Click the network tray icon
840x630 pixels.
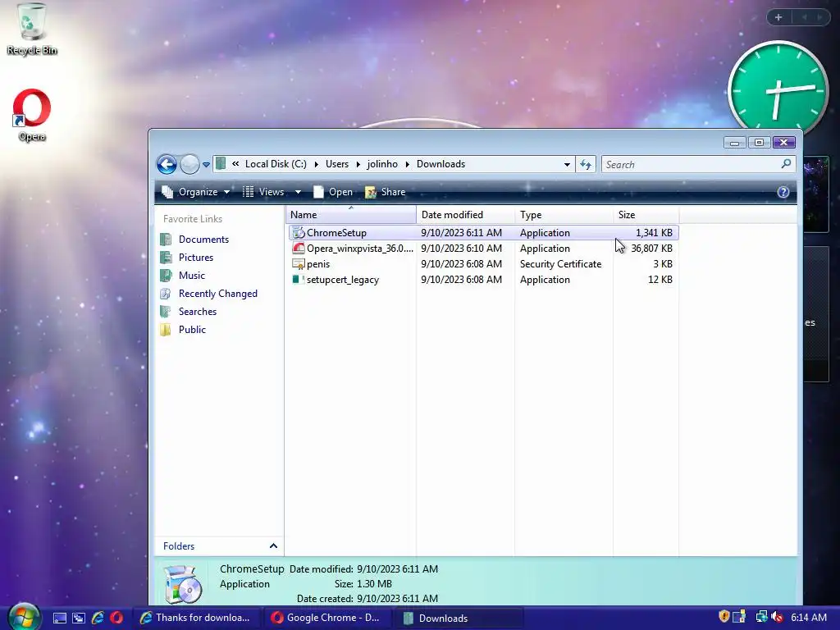tap(761, 617)
